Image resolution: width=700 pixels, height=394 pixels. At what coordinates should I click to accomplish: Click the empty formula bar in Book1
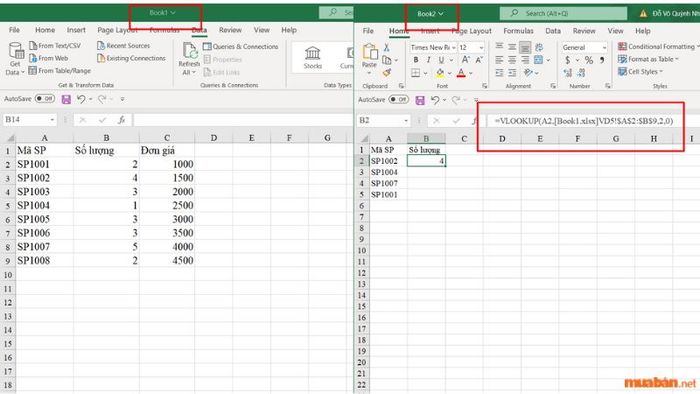243,120
